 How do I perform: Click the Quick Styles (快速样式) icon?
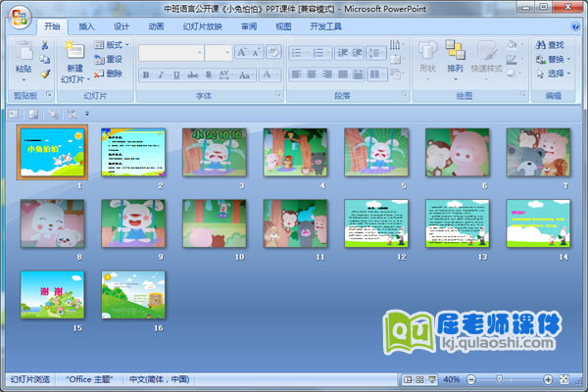486,50
